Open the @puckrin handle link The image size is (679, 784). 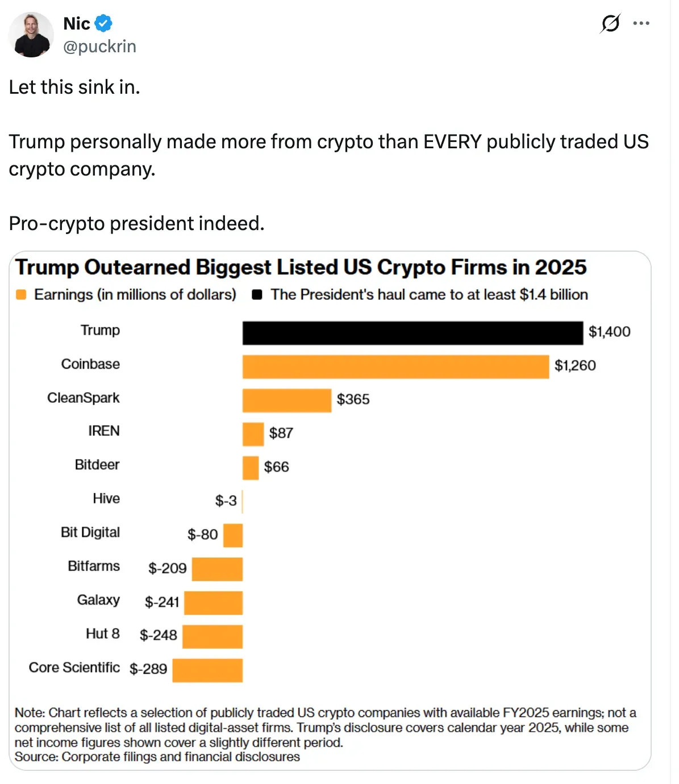(x=99, y=46)
